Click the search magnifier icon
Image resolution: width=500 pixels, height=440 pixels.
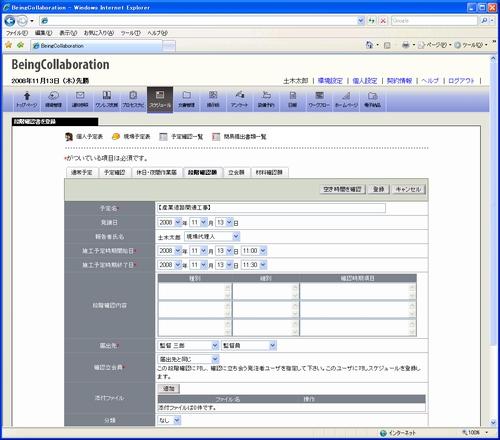484,21
